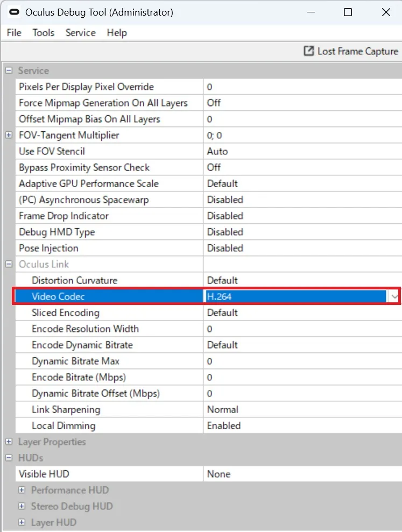402x532 pixels.
Task: Maximize the Oculus Debug Tool window
Action: point(348,12)
